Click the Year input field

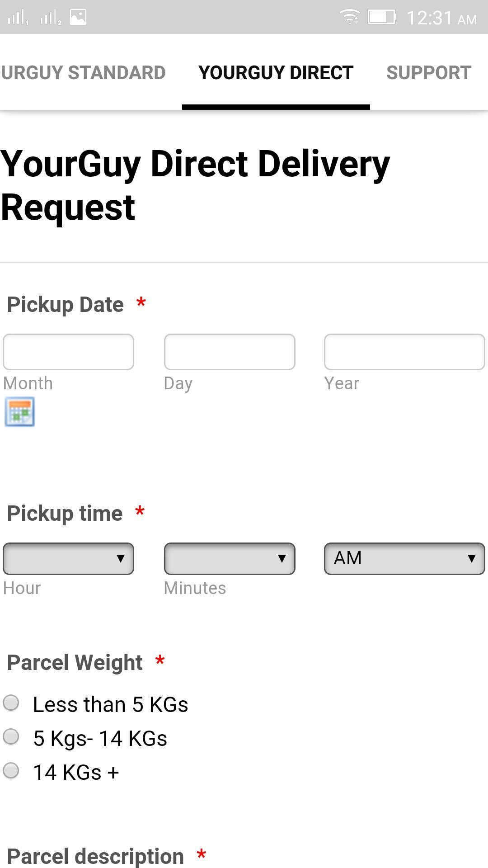point(404,352)
